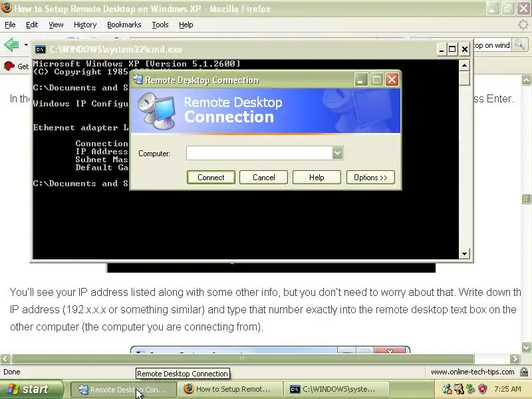Click Connect in Remote Desktop Connection
Screen dimensions: 532x399
tap(211, 178)
